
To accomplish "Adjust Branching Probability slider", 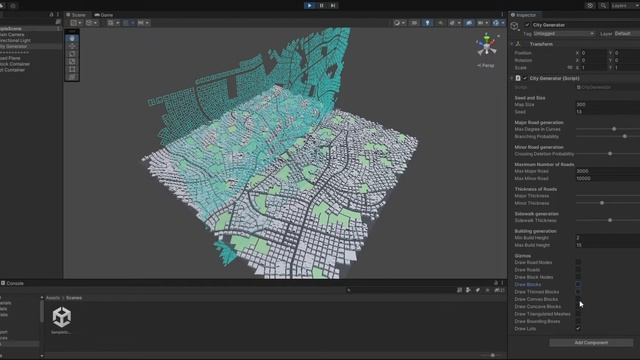I will point(624,136).
